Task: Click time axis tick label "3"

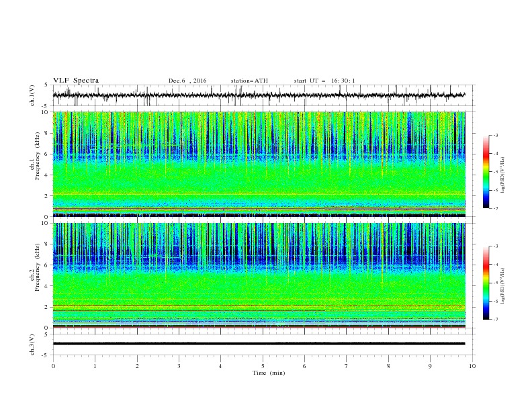Action: tap(179, 366)
